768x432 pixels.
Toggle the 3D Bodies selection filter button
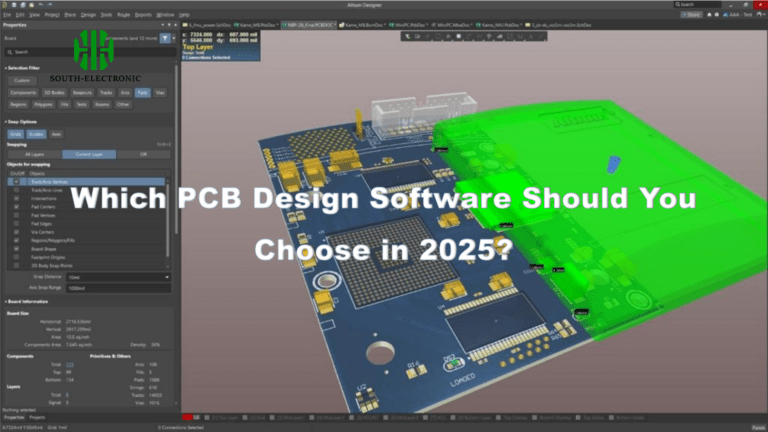point(54,93)
